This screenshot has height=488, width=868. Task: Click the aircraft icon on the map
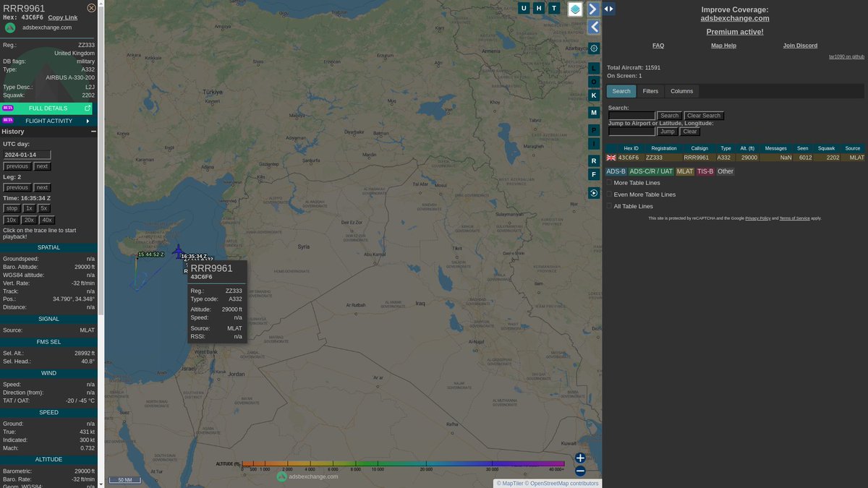[x=178, y=250]
